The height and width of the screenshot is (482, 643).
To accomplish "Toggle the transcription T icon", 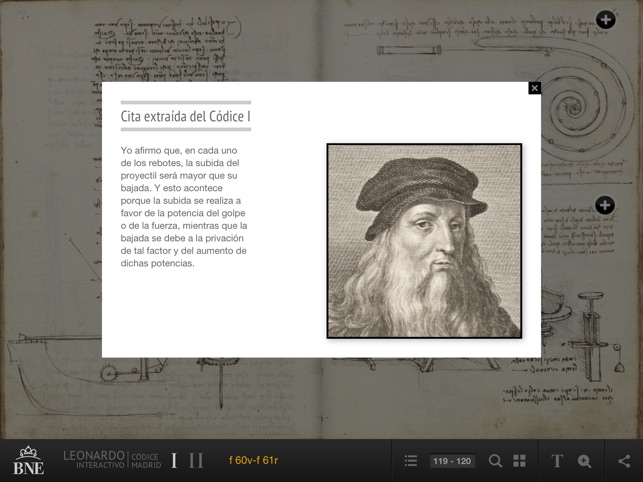I will coord(556,461).
